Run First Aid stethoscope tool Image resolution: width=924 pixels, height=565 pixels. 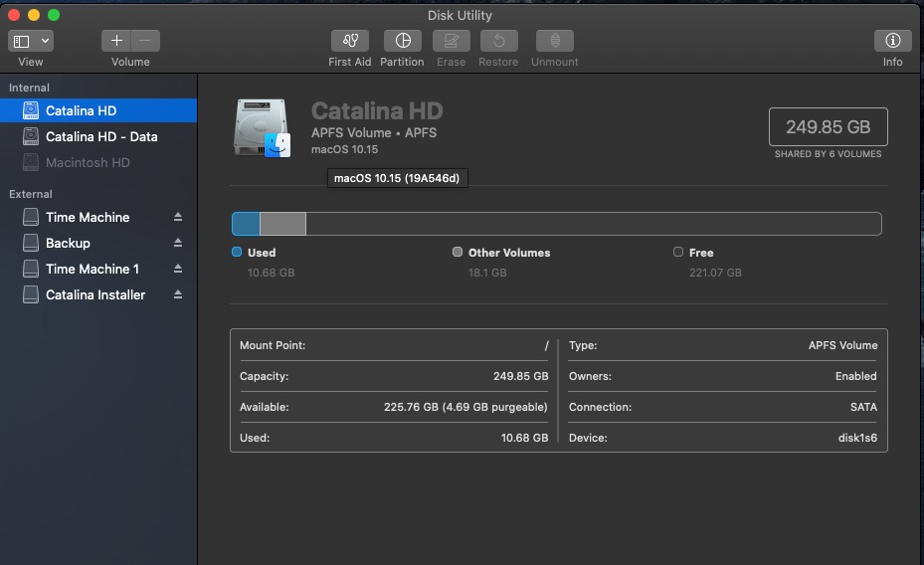pyautogui.click(x=350, y=41)
